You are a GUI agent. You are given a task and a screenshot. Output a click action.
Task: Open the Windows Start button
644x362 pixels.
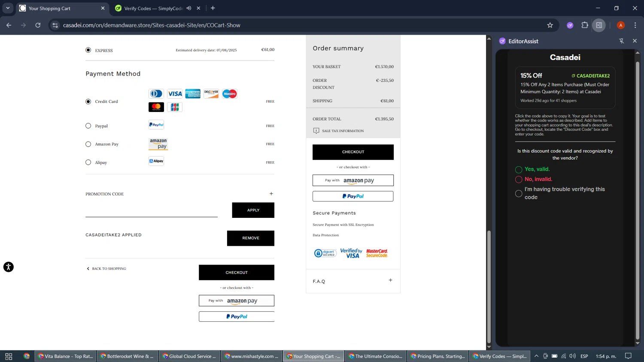click(9, 356)
